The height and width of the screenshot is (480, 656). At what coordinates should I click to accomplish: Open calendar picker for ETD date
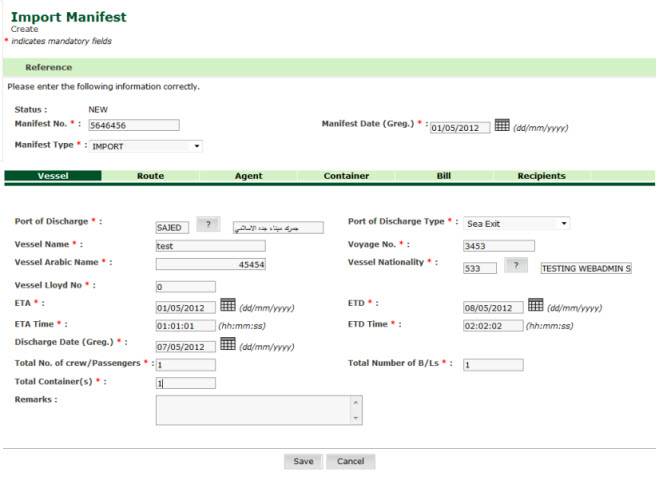(x=535, y=305)
